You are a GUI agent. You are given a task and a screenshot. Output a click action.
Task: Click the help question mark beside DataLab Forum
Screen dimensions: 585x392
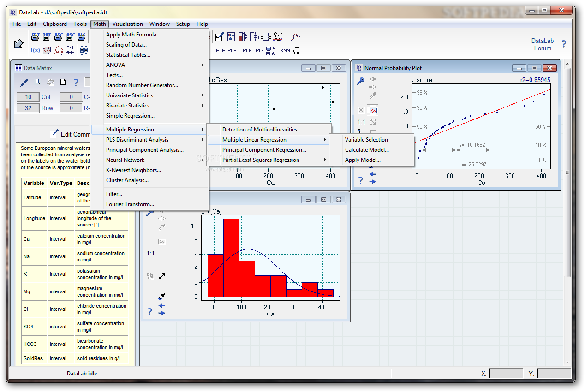coord(564,44)
